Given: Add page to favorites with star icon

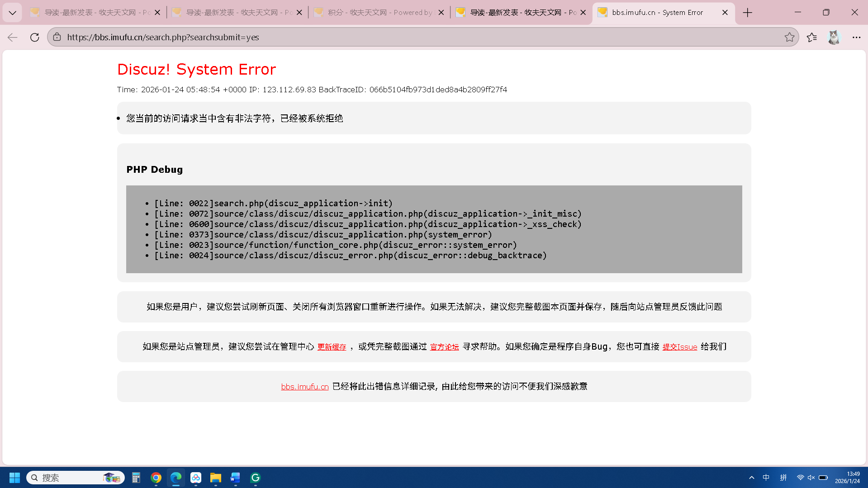Looking at the screenshot, I should tap(789, 37).
